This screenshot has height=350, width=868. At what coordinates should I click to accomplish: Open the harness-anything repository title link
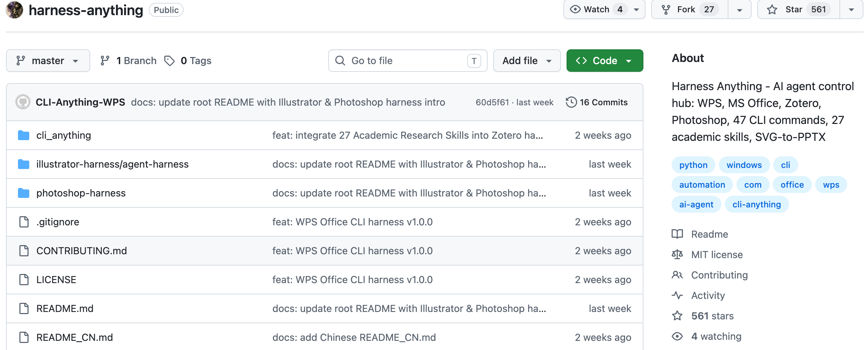[86, 10]
